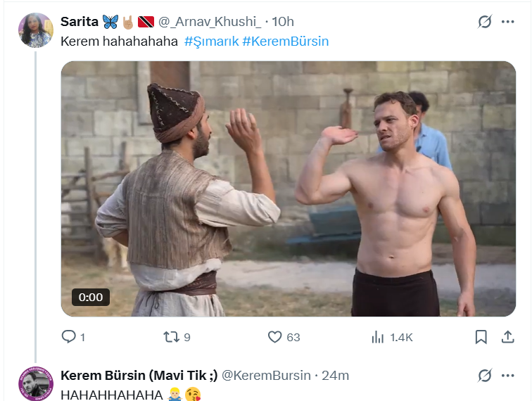This screenshot has height=401, width=532.
Task: Reply to Sarita's tweet
Action: pos(69,337)
